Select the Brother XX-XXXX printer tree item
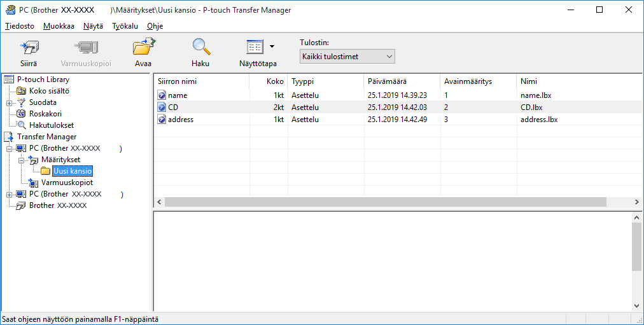 (x=58, y=205)
